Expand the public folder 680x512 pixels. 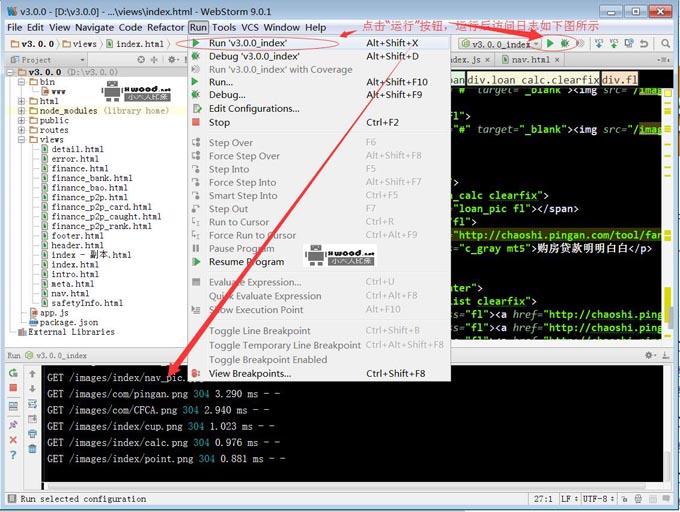point(21,120)
